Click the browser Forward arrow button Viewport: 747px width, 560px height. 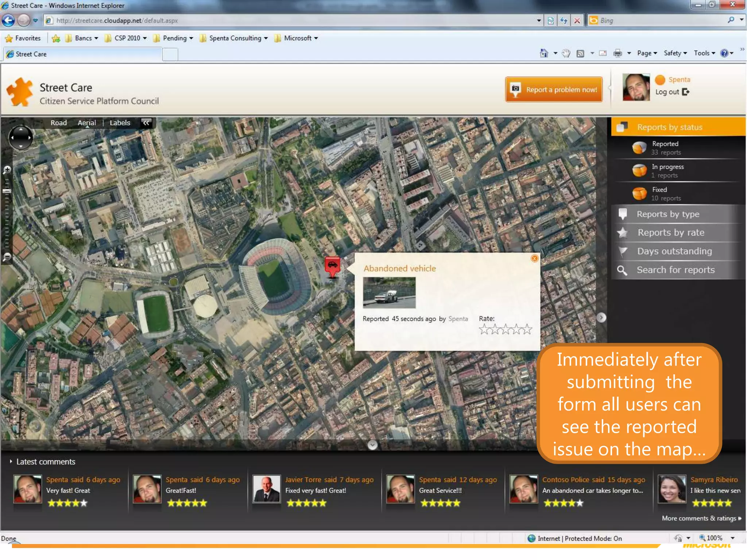24,20
